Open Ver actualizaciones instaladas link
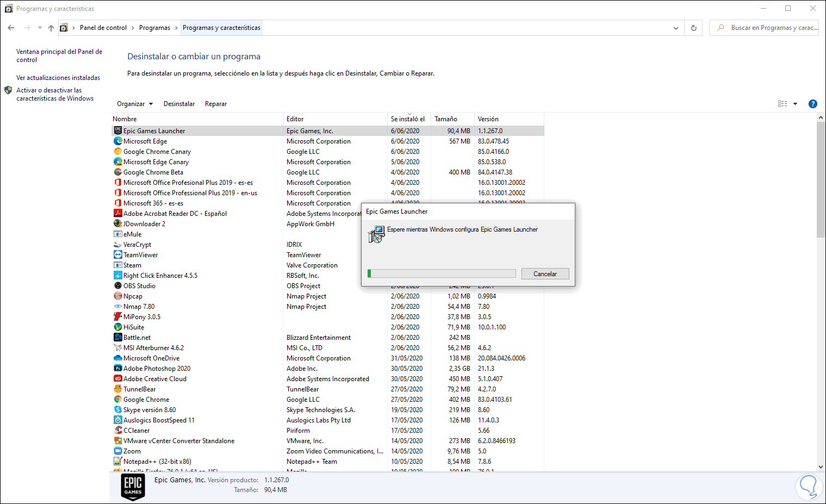This screenshot has width=826, height=504. pyautogui.click(x=58, y=78)
